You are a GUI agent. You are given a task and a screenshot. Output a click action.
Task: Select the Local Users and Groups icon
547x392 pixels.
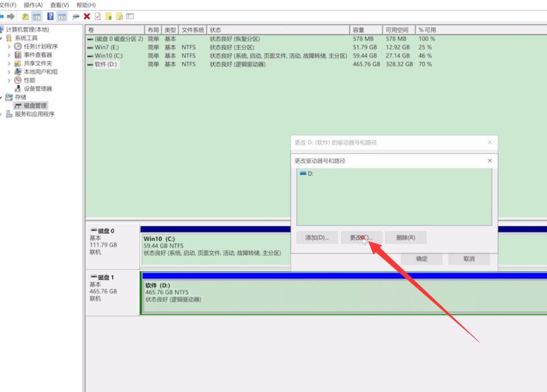tap(18, 72)
